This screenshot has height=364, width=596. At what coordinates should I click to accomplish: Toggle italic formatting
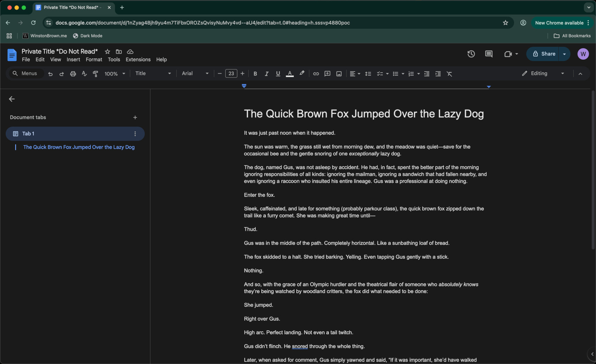tap(266, 74)
